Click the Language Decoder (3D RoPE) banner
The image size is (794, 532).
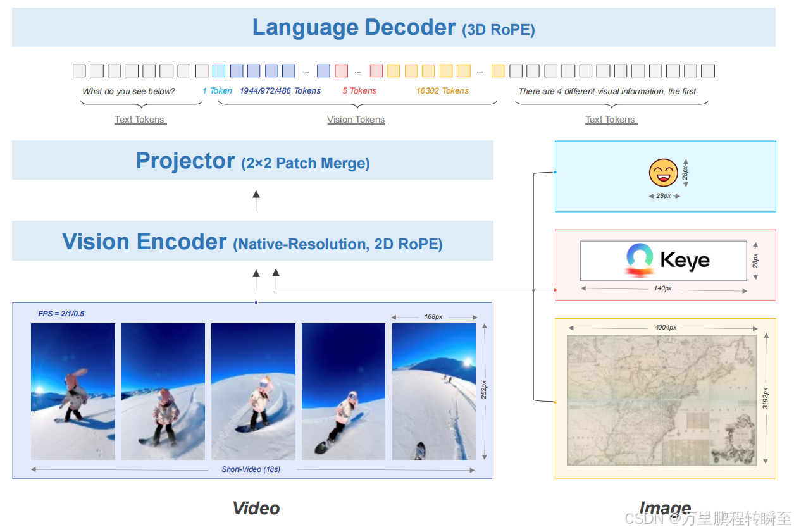coord(394,27)
